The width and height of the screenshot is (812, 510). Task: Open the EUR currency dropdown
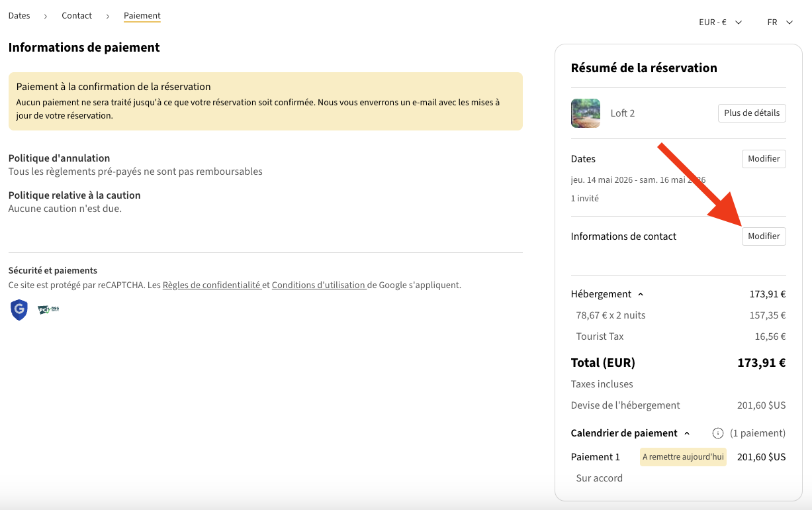point(720,23)
